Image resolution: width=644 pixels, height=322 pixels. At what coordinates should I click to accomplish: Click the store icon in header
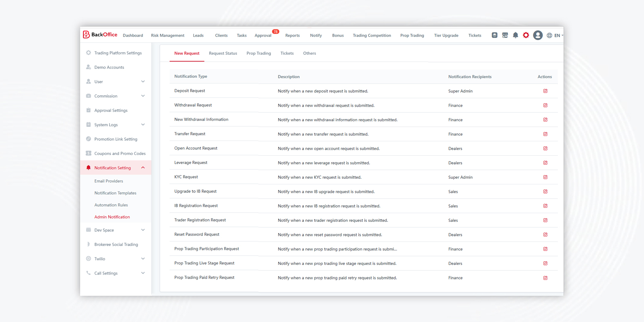click(505, 35)
